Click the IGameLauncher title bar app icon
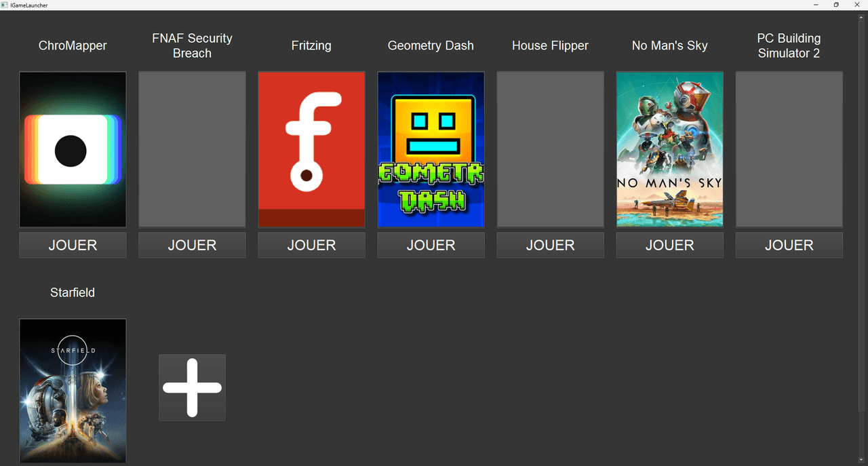The image size is (868, 466). [x=5, y=5]
